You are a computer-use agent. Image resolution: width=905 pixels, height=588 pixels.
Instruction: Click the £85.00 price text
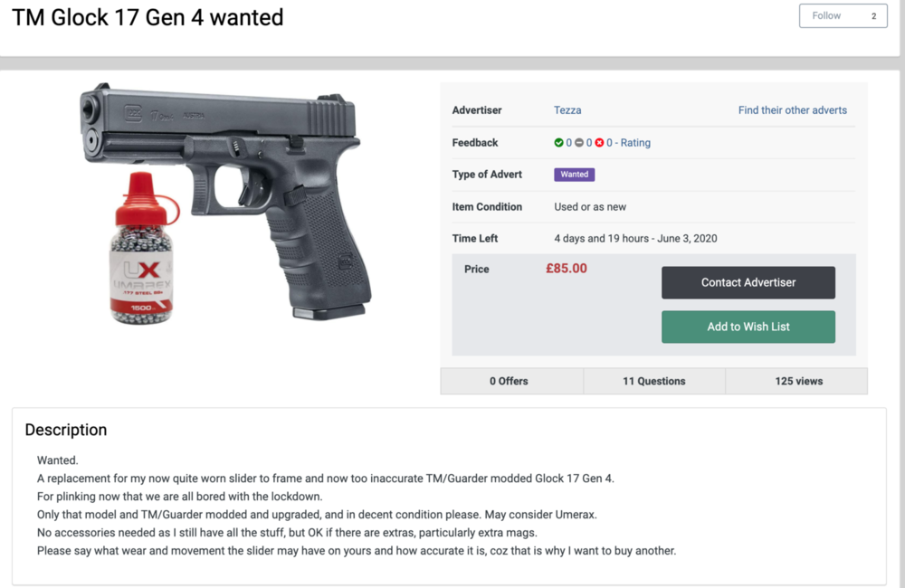[567, 269]
